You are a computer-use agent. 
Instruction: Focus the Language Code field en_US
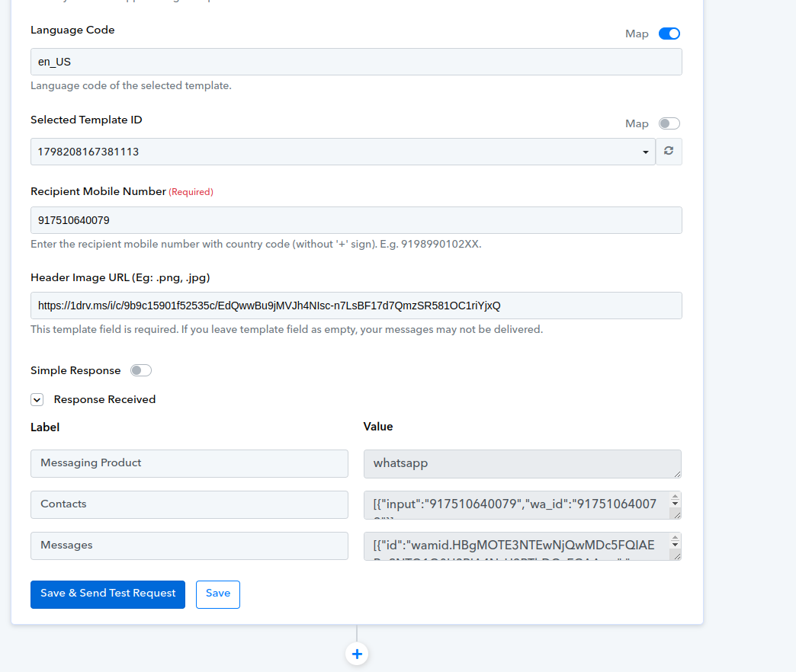click(356, 62)
